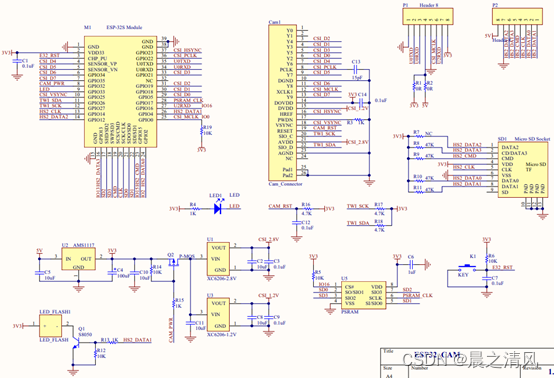Select capacitor C6 next to PSRAM VDD
The height and width of the screenshot is (378, 554).
(x=411, y=264)
